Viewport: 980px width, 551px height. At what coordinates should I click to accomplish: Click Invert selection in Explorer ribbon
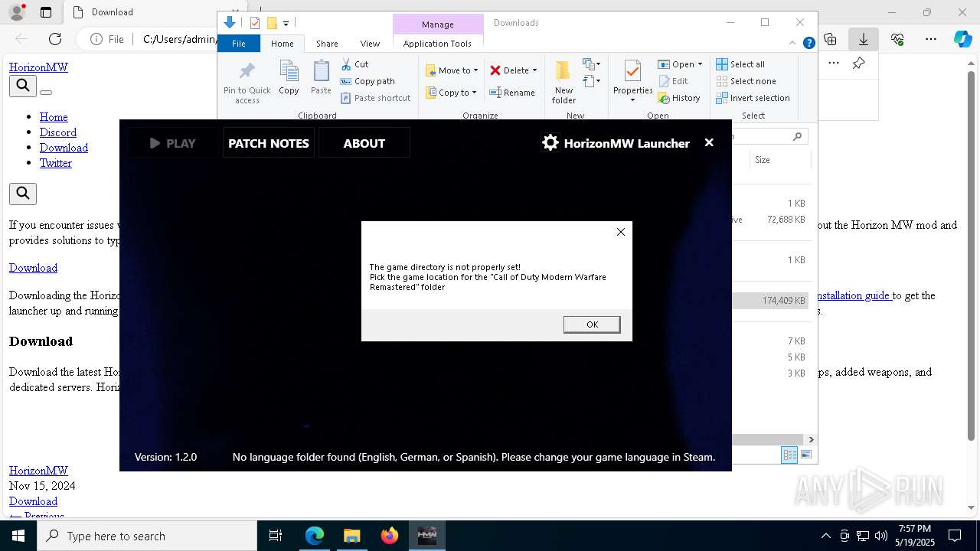point(753,98)
